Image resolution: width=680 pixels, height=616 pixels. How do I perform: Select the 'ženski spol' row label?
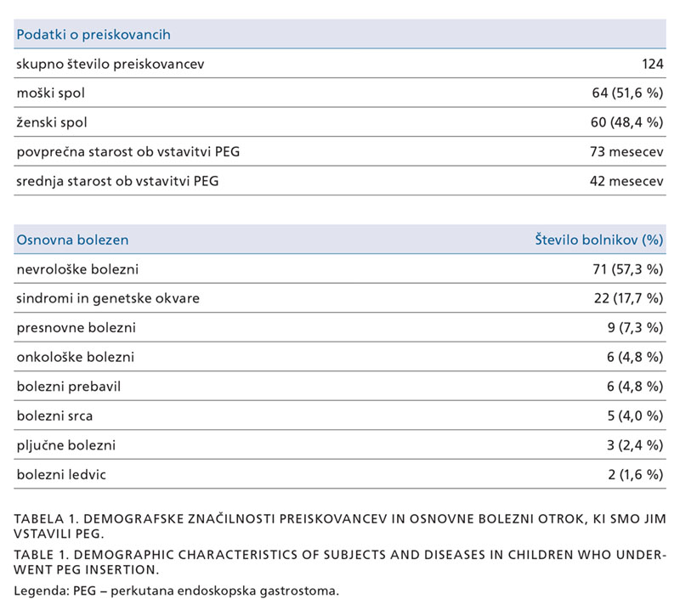click(52, 122)
